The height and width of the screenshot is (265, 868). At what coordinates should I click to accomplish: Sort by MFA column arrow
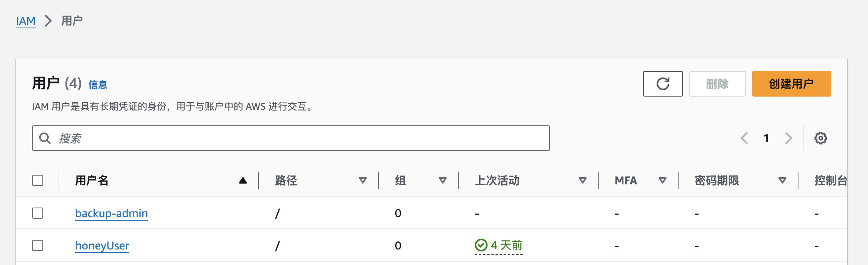[662, 180]
